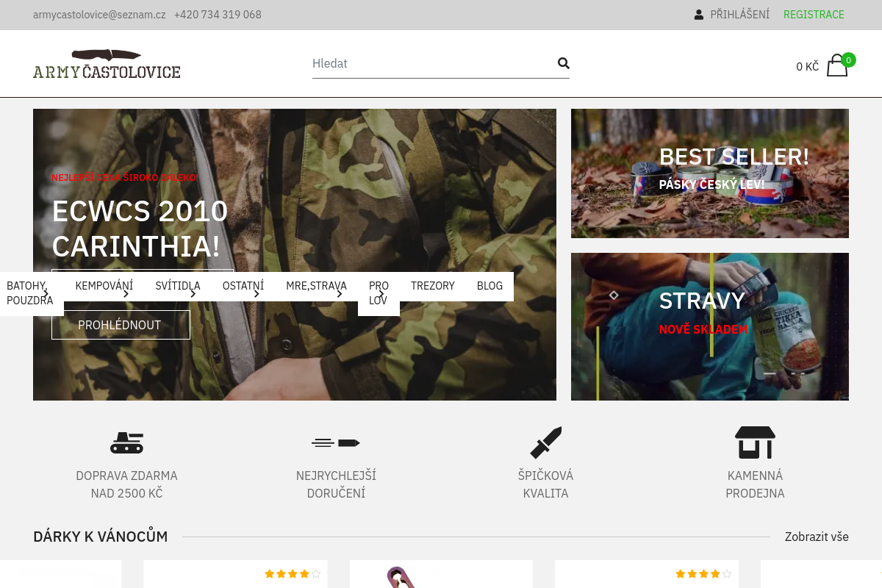Viewport: 882px width, 588px height.
Task: Open the Přihlášení login link
Action: click(x=739, y=15)
